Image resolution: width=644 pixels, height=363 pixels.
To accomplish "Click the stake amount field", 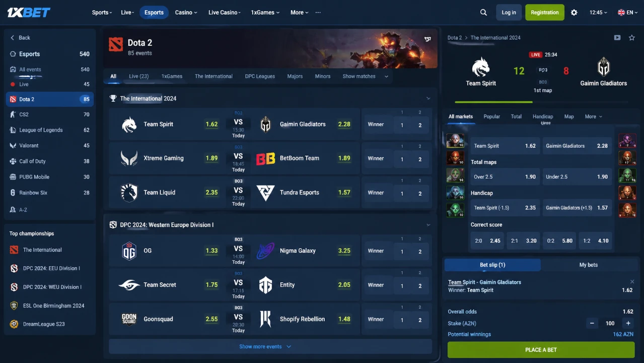I will 610,323.
